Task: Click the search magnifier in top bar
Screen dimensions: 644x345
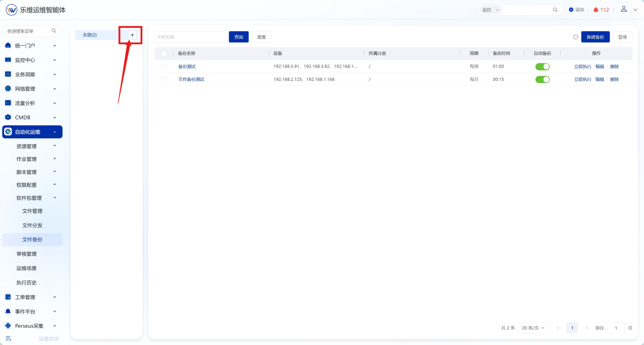Action: point(555,10)
